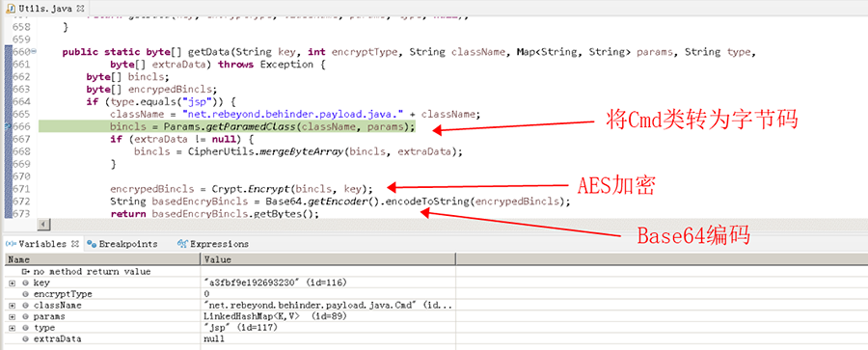868x350 pixels.
Task: Click the Breakpoints view icon
Action: coord(92,244)
